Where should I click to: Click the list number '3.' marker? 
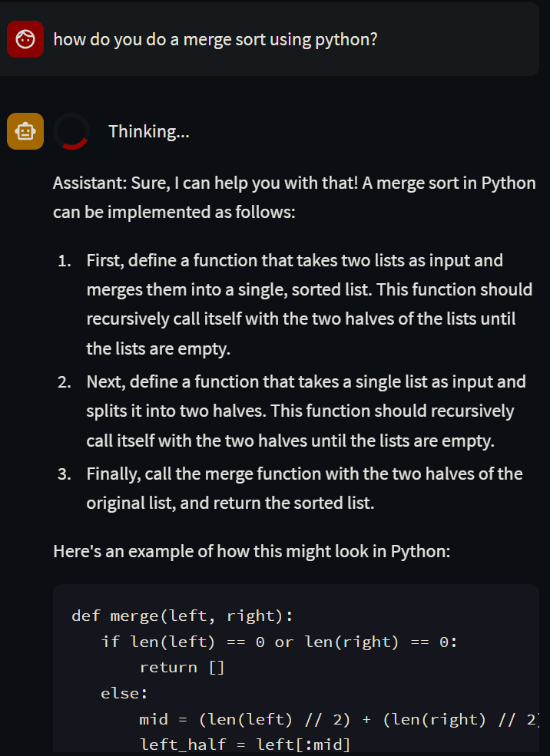tap(65, 474)
